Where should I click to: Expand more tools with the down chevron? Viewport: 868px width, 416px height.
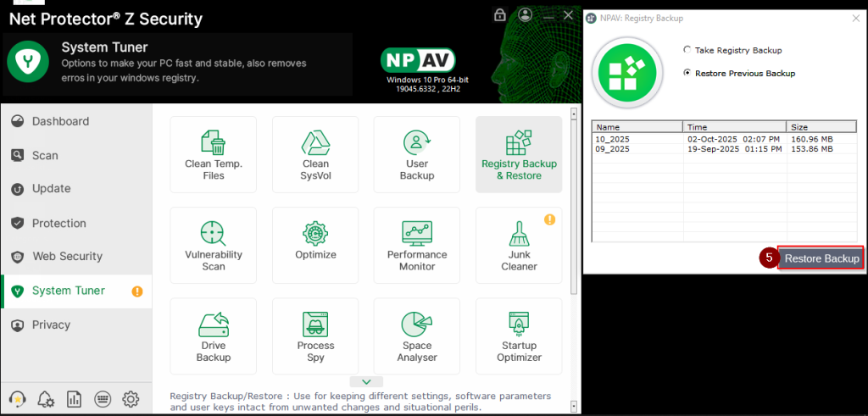point(366,382)
